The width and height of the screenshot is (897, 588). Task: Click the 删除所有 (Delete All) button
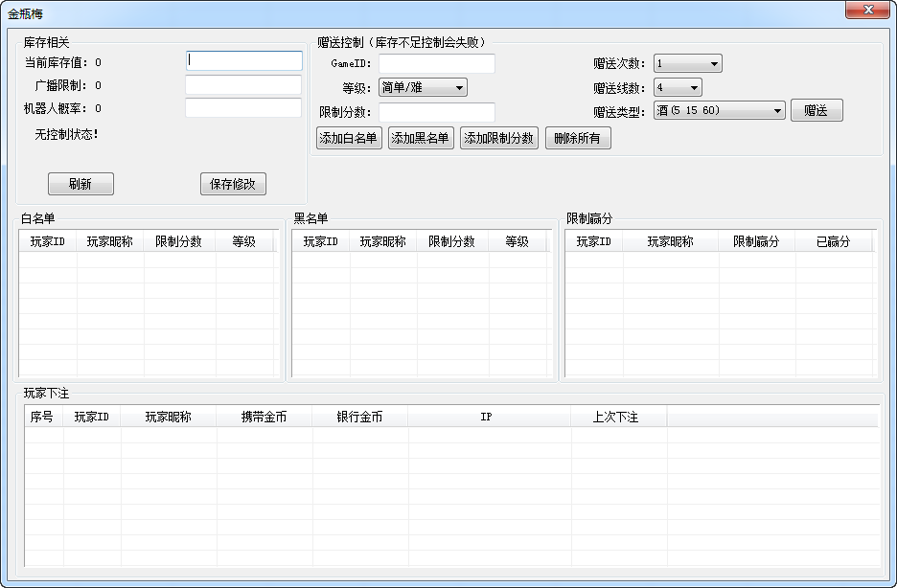(x=578, y=137)
